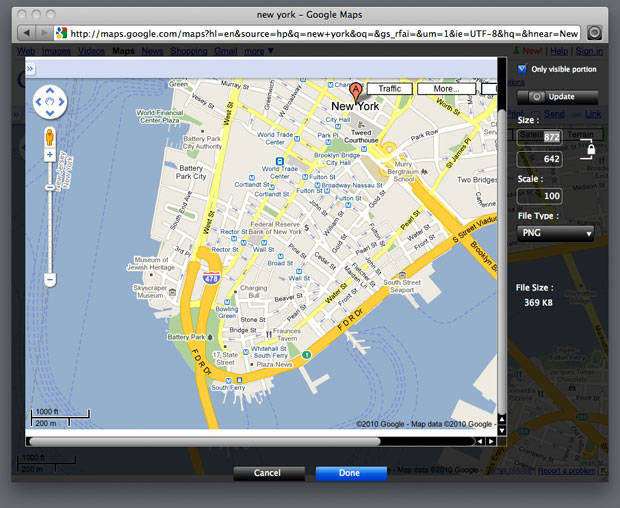Click the red marker A on New York
The height and width of the screenshot is (508, 620).
tap(357, 91)
